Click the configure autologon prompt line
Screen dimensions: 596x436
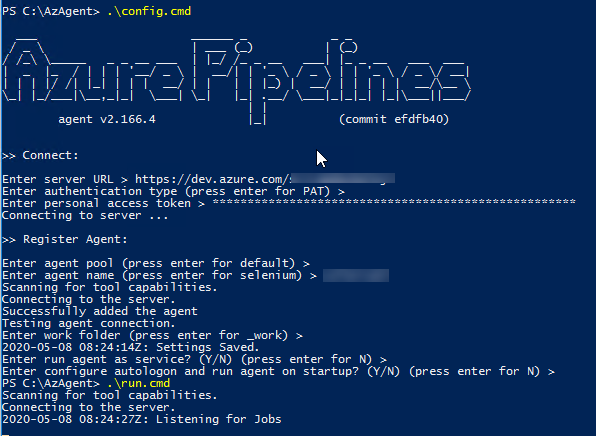click(x=278, y=371)
